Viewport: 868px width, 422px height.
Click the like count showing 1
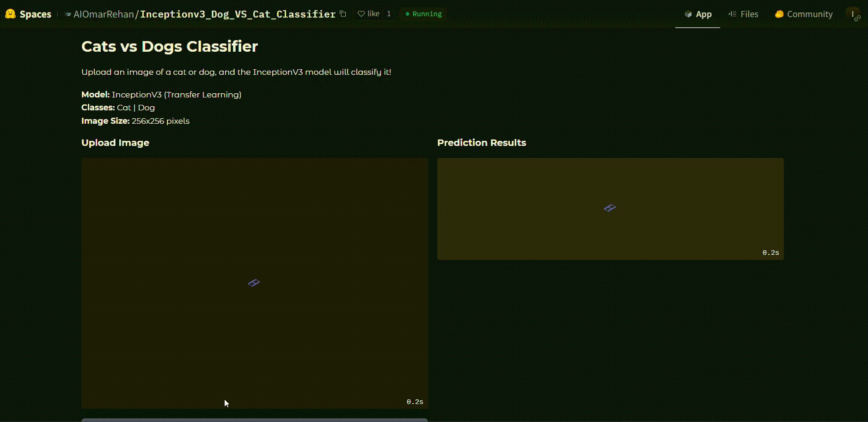[388, 14]
